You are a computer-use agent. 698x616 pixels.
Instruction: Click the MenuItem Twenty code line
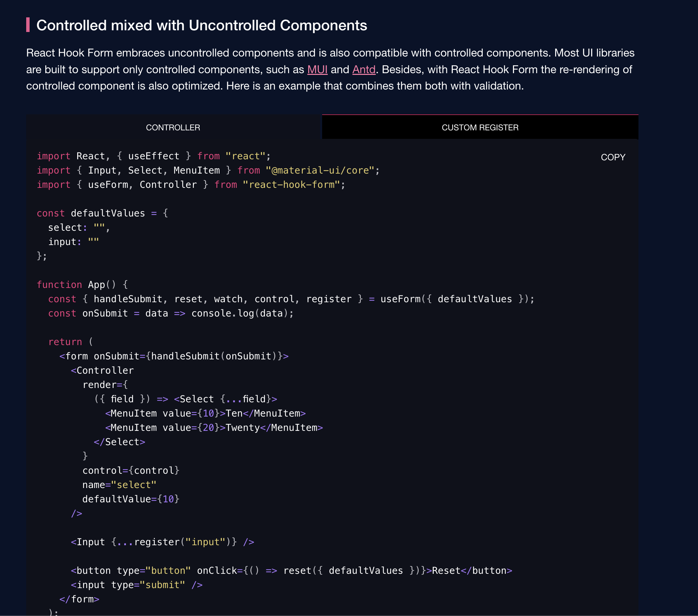click(214, 428)
